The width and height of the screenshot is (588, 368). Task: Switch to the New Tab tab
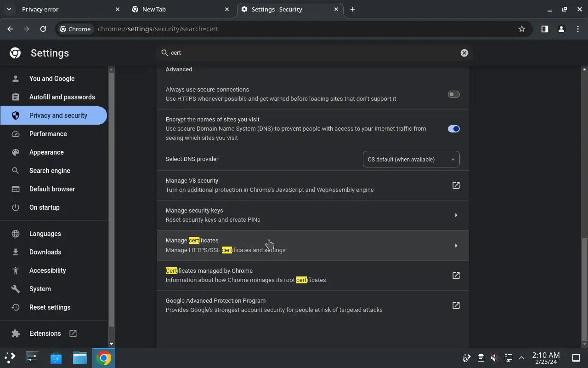tap(180, 9)
